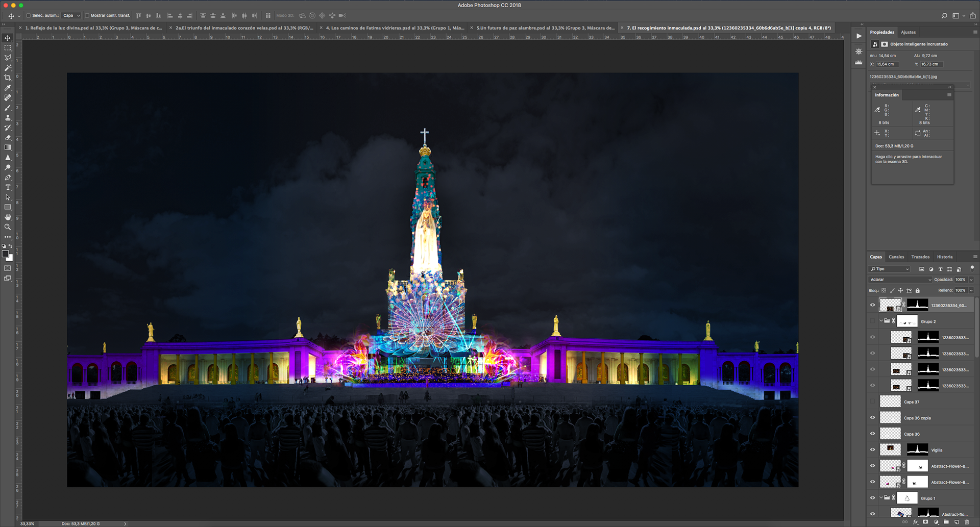
Task: Collapse the Grupo 2 folder
Action: point(881,321)
